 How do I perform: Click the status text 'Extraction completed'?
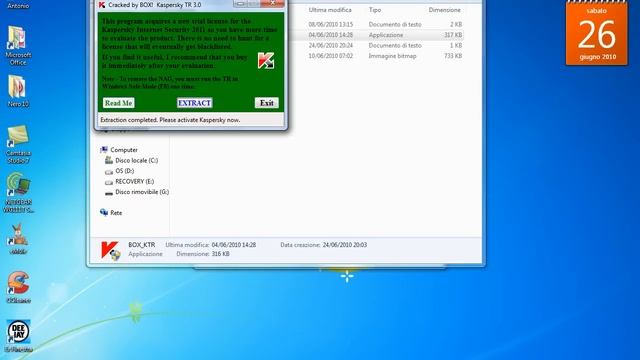click(170, 120)
